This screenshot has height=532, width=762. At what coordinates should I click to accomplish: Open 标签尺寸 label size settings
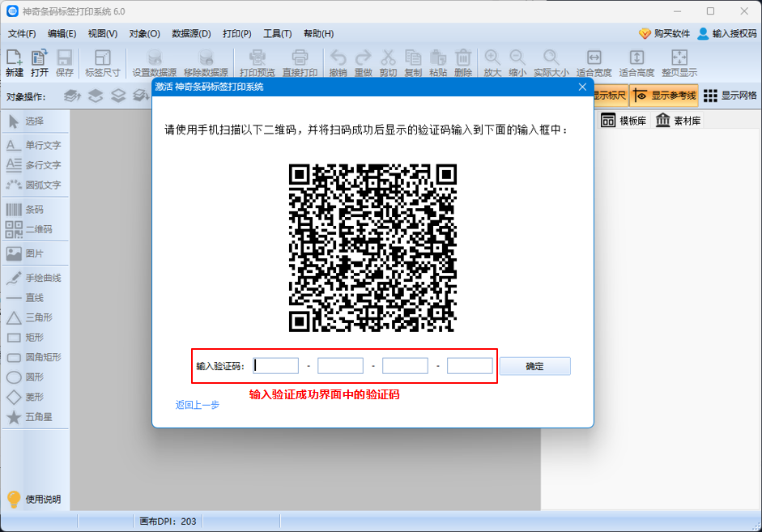tap(103, 63)
